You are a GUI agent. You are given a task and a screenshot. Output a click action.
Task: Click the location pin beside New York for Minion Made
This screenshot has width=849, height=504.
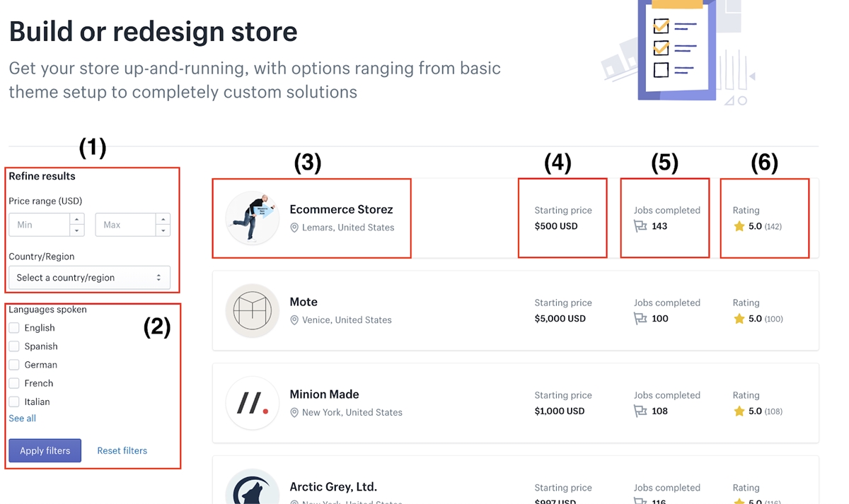click(x=294, y=413)
